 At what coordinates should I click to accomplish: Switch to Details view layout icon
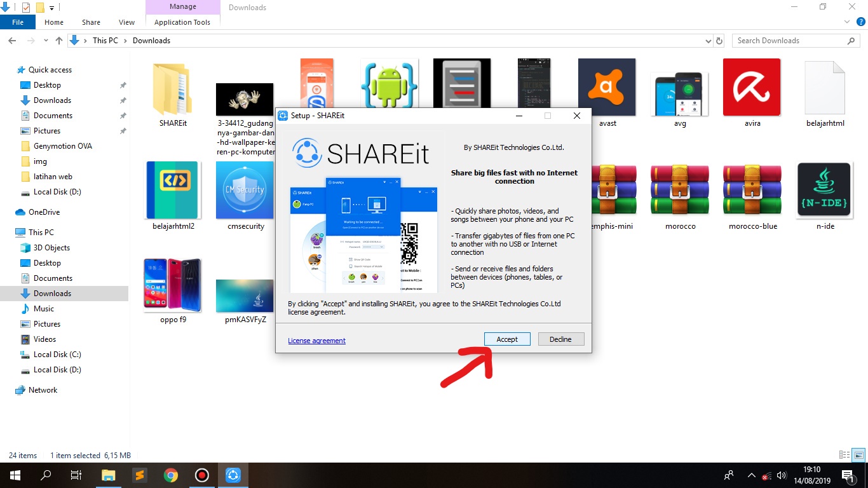tap(844, 455)
